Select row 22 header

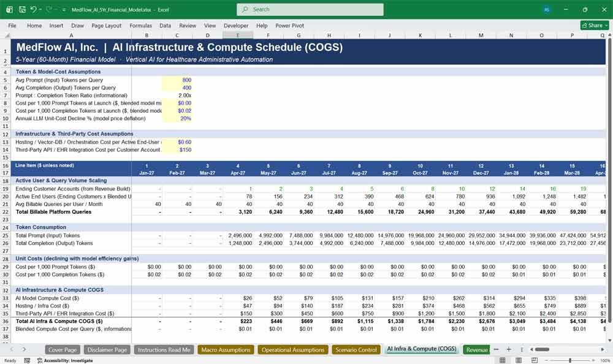coord(6,212)
